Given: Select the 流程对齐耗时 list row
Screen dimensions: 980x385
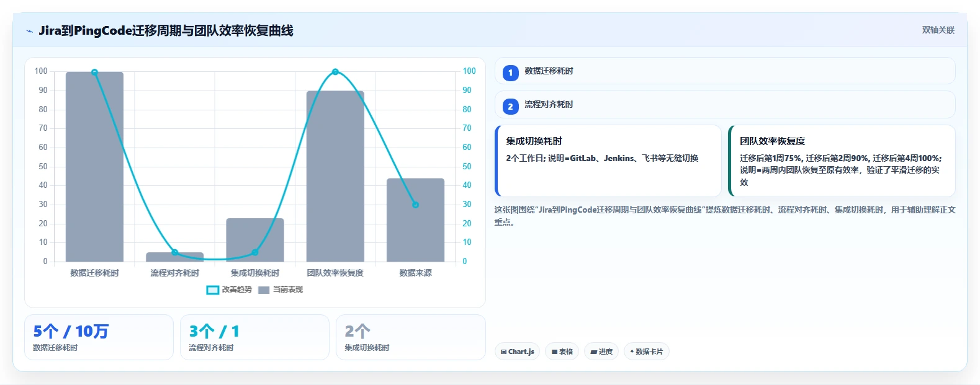Looking at the screenshot, I should pos(724,104).
